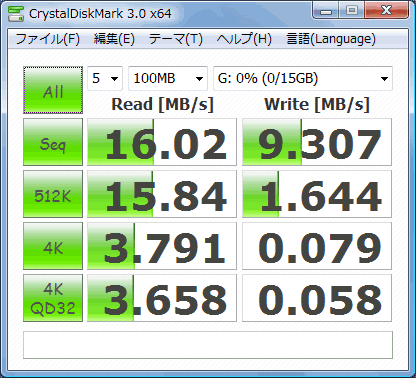Click the Write [MB/s] column header
Viewport: 416px width, 378px height.
[x=317, y=105]
